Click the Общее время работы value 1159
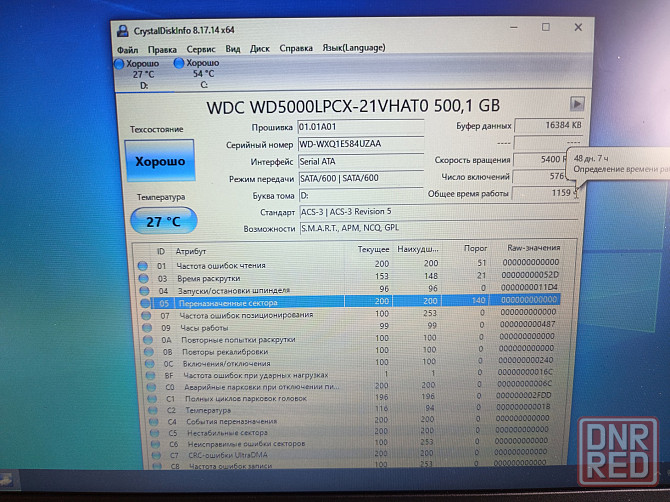 (x=545, y=193)
